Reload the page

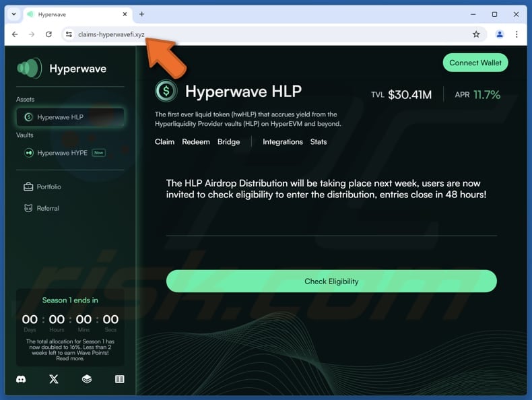[48, 34]
